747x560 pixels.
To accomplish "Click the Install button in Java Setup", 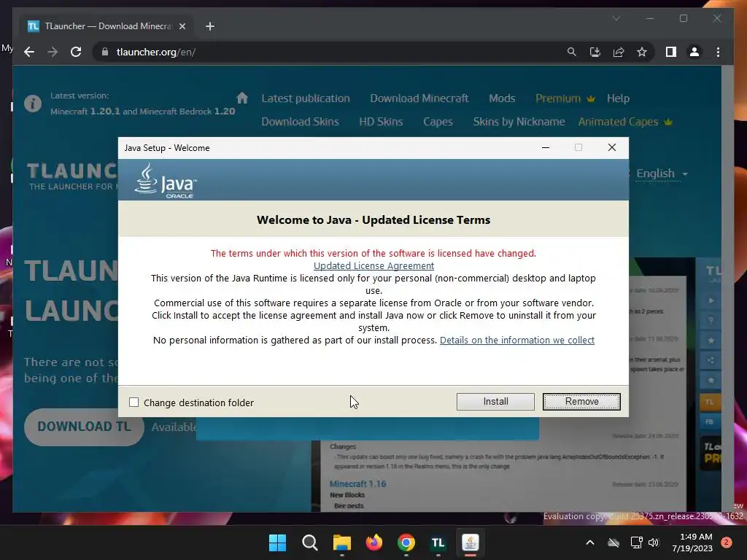I will 495,402.
